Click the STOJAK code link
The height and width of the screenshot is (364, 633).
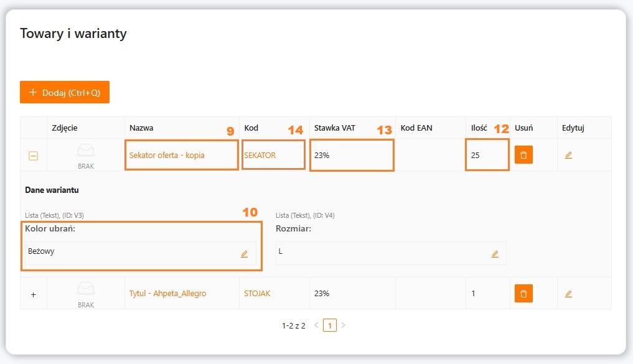[257, 293]
